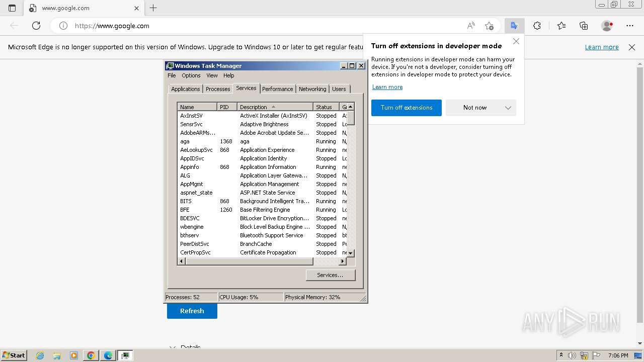Viewport: 644px width, 362px height.
Task: Click the volume speaker tray icon
Action: click(572, 355)
